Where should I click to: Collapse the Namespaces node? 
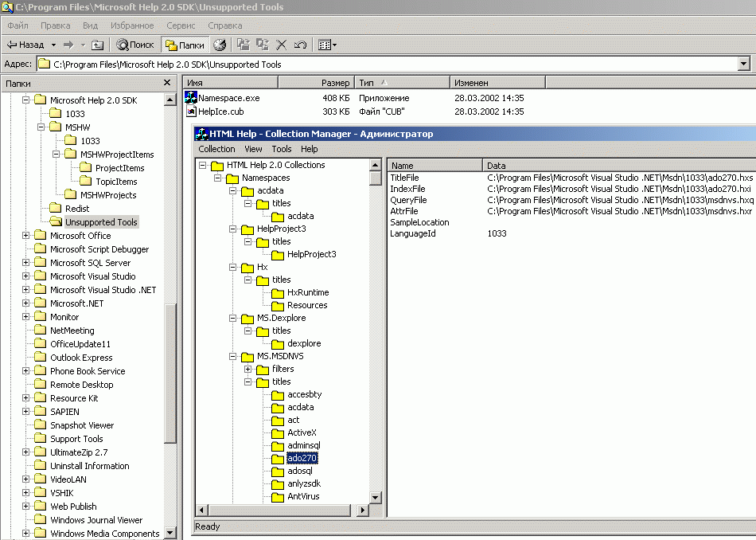click(x=217, y=178)
